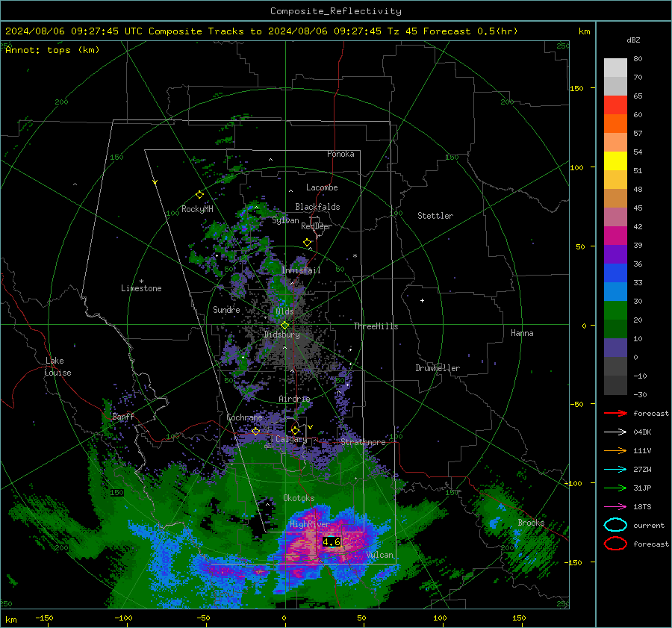Click the Banff town label
Screen dimensions: 672x628
point(123,417)
